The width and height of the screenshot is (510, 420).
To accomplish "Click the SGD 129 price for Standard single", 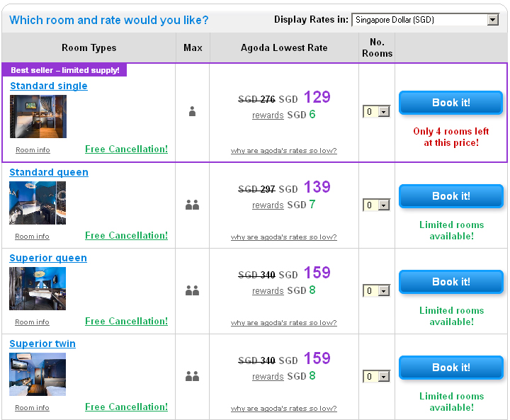I will (x=317, y=97).
